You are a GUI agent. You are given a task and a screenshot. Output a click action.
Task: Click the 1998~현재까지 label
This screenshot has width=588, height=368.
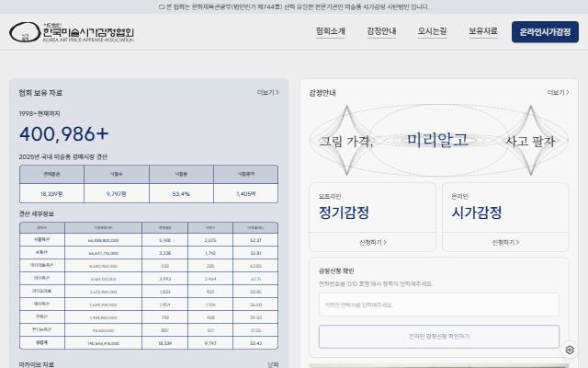pos(40,113)
